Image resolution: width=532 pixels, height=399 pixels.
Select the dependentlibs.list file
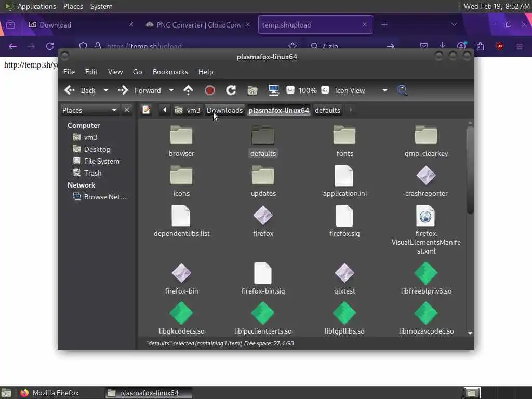pyautogui.click(x=181, y=221)
